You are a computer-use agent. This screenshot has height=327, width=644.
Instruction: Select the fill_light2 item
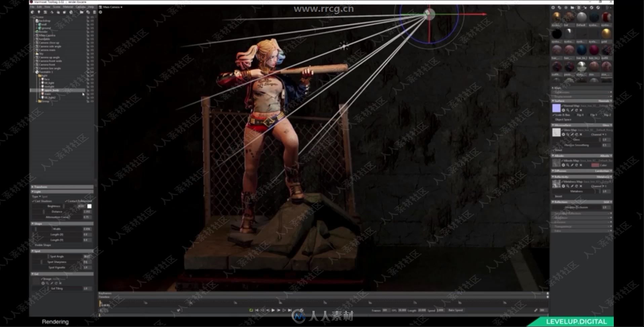50,97
